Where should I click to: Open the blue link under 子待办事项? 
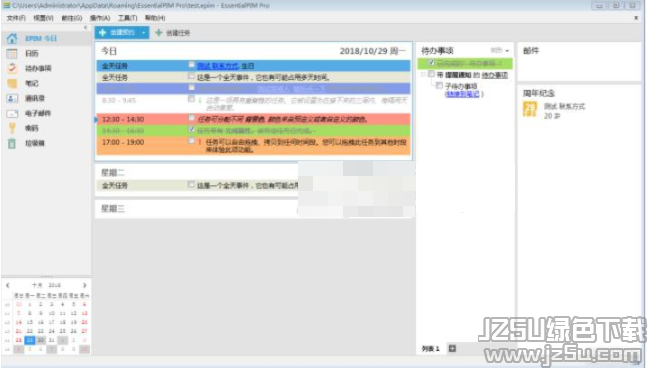[462, 94]
